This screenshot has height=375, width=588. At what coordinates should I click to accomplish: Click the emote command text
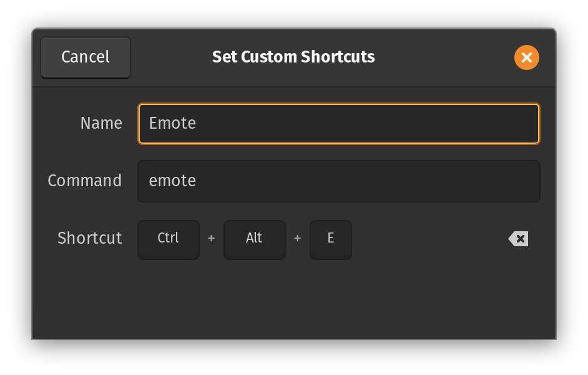pyautogui.click(x=172, y=181)
